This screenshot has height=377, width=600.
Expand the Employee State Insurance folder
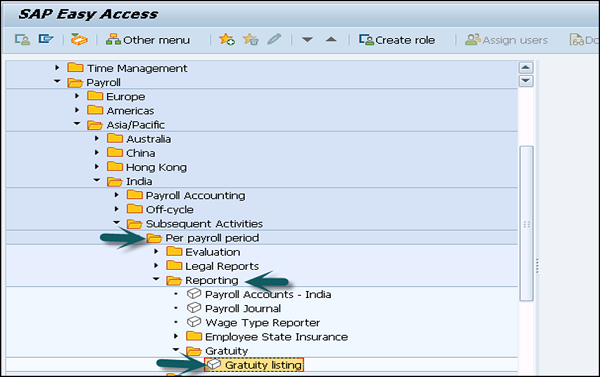point(176,336)
